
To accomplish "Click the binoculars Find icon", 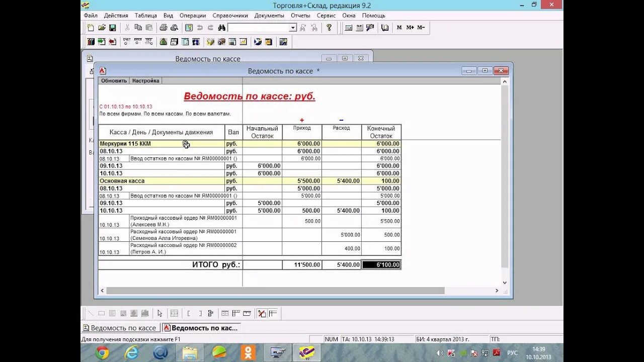I will click(221, 28).
